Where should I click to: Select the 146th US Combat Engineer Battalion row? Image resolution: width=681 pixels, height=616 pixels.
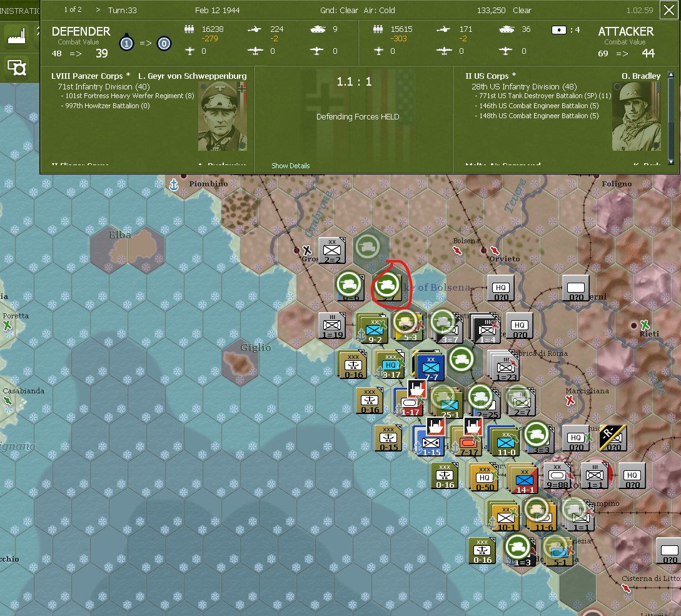[537, 106]
